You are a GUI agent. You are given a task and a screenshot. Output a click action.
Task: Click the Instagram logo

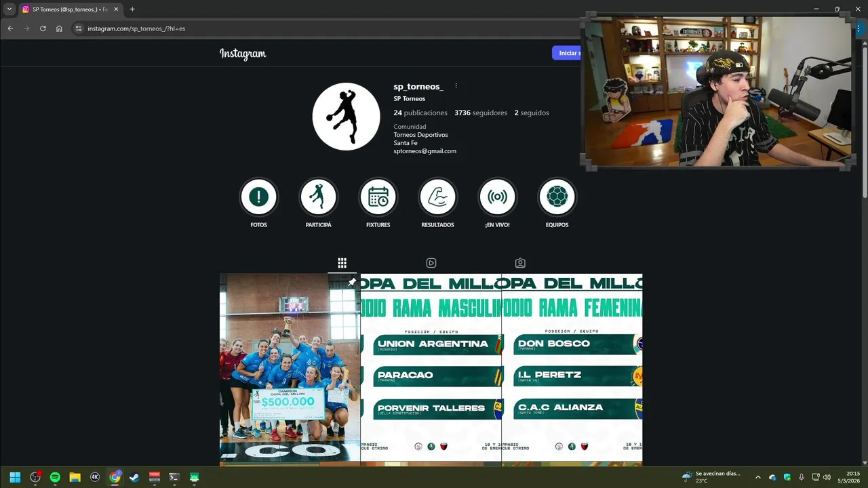[x=243, y=54]
